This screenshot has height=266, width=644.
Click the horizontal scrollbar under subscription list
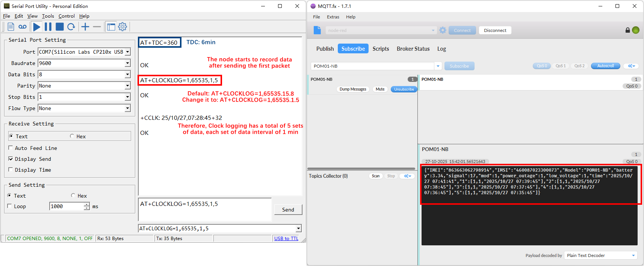coord(361,169)
